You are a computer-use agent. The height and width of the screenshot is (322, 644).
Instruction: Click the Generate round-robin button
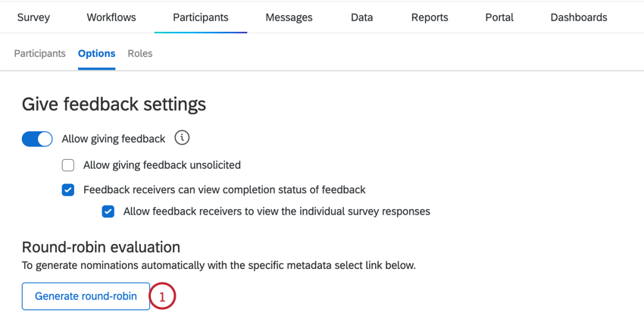(x=86, y=296)
